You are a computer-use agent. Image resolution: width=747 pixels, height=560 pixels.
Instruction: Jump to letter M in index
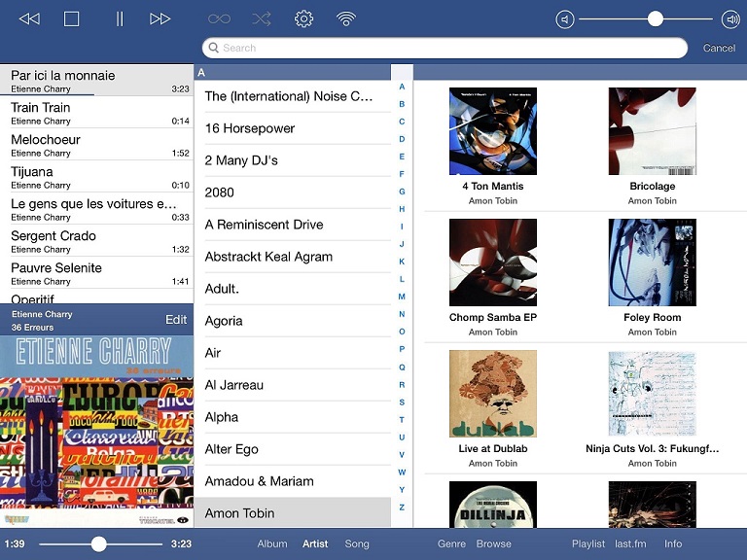click(x=402, y=297)
